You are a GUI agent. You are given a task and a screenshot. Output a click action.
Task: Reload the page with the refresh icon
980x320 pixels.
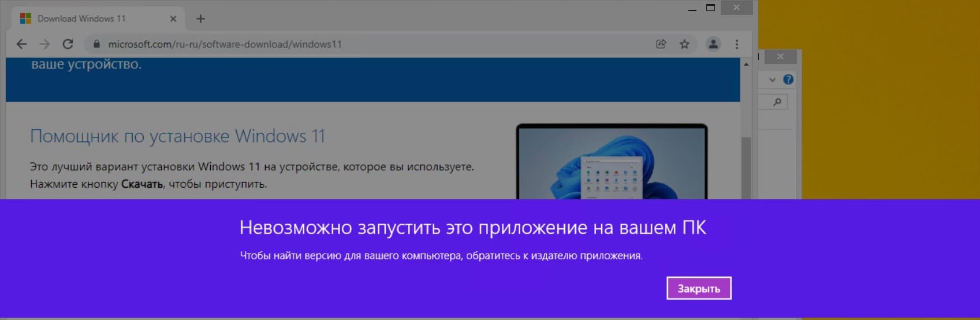(68, 44)
